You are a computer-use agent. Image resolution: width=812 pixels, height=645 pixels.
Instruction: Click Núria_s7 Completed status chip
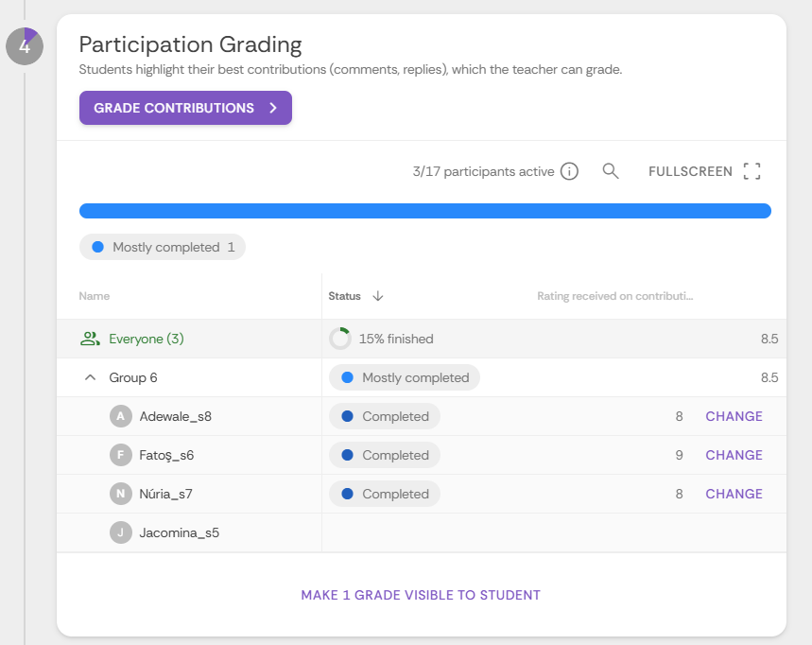click(385, 495)
